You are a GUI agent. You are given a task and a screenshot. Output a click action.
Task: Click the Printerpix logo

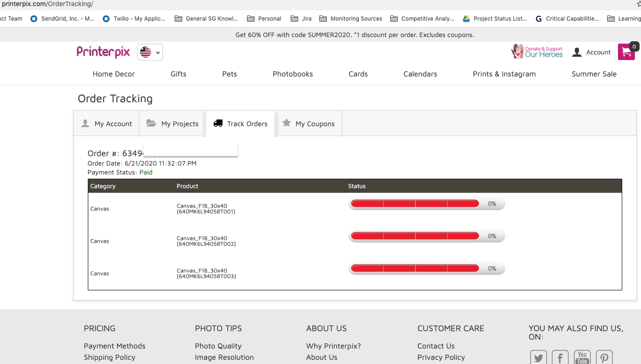point(103,52)
